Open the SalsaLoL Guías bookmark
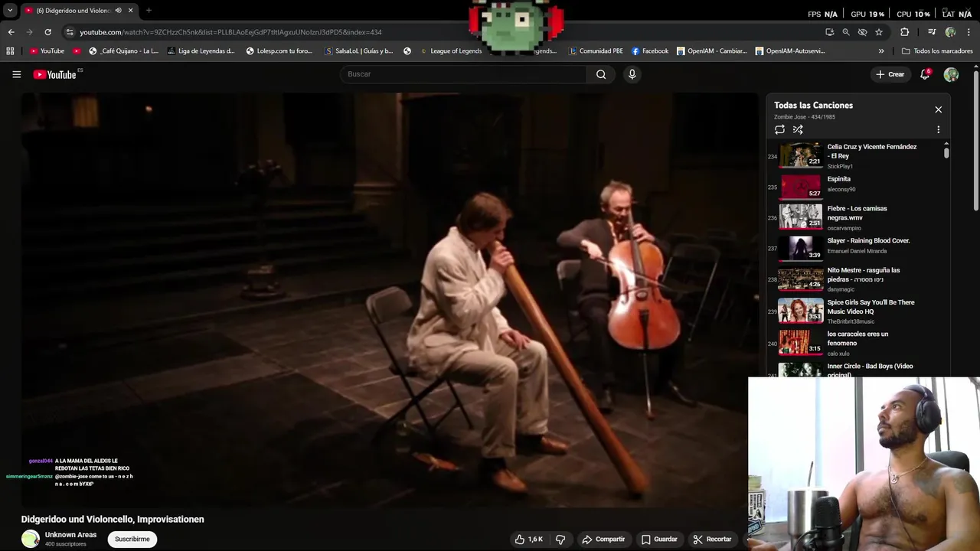The width and height of the screenshot is (980, 551). (x=359, y=51)
